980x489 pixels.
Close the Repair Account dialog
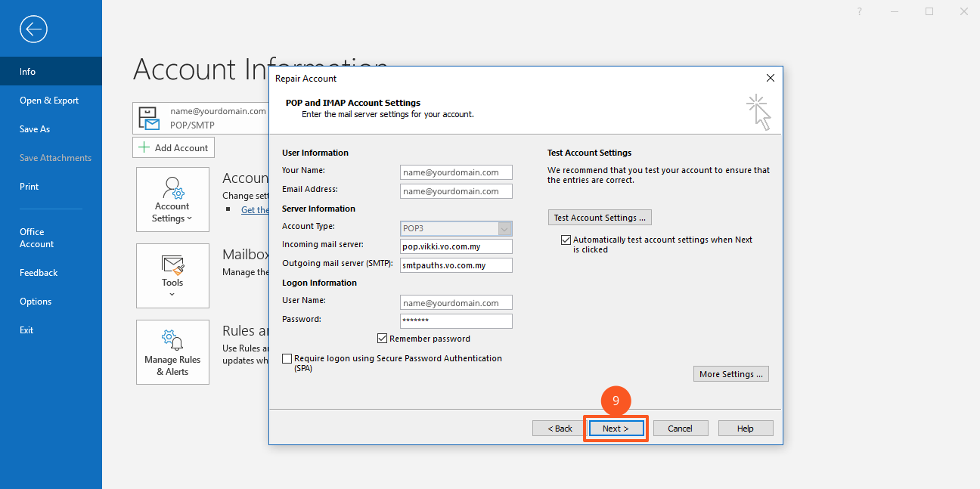770,78
